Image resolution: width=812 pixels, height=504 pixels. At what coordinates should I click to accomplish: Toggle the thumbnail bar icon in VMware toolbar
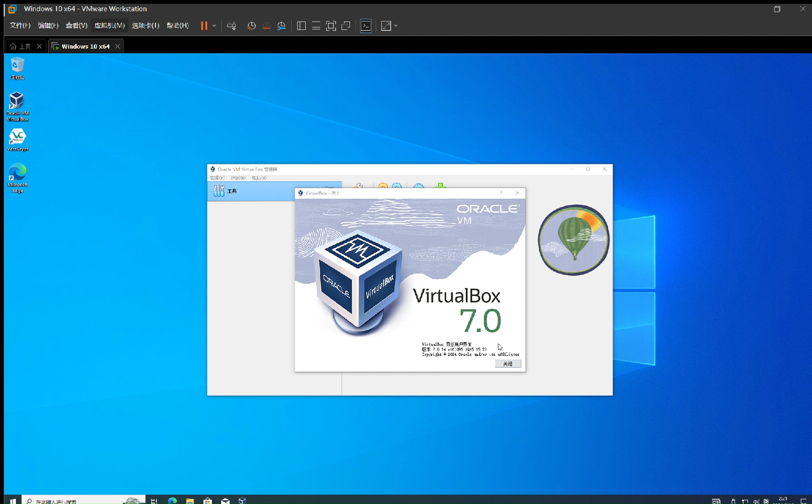[316, 26]
